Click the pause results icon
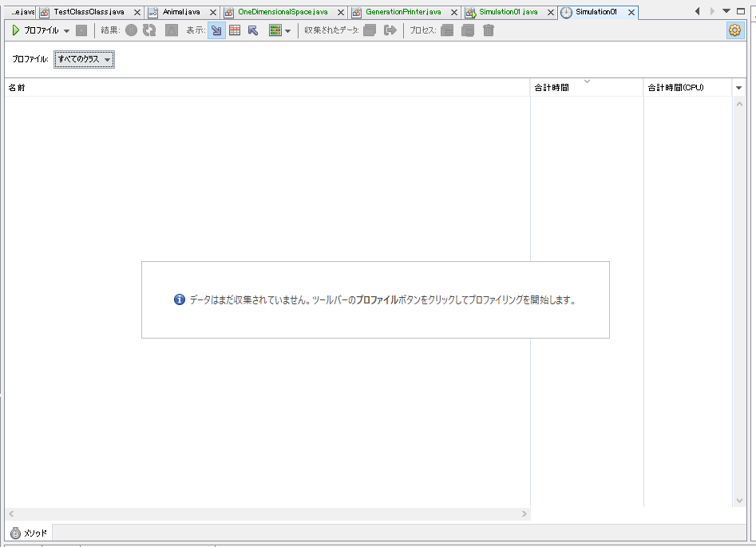Screen dimensions: 756x547 pos(131,30)
